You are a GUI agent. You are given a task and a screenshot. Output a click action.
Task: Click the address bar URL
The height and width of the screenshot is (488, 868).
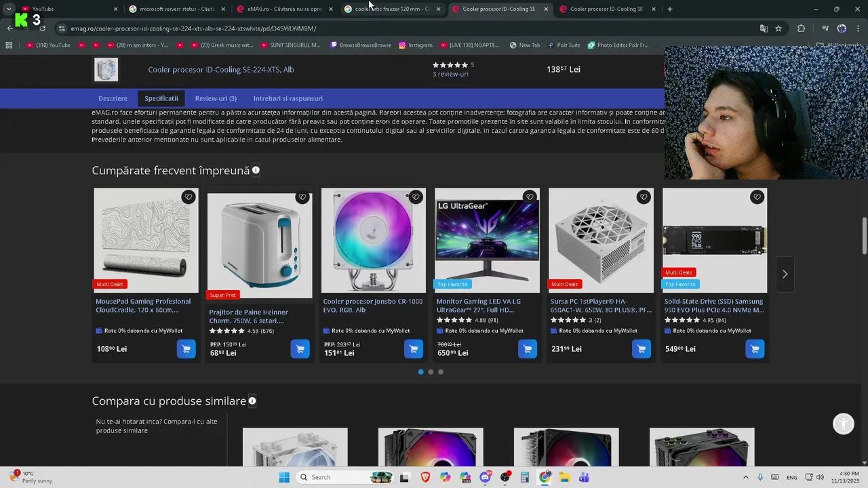[193, 28]
